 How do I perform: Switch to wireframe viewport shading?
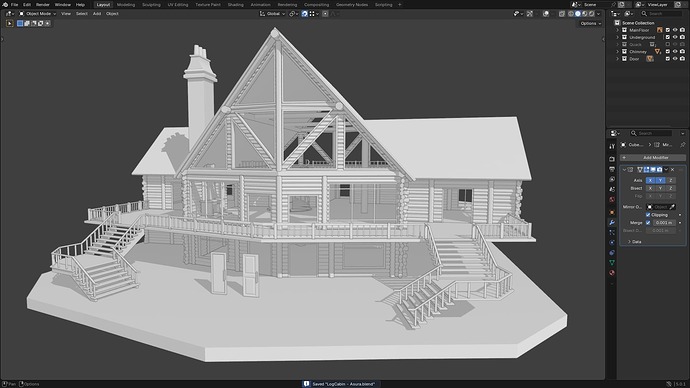coord(571,14)
